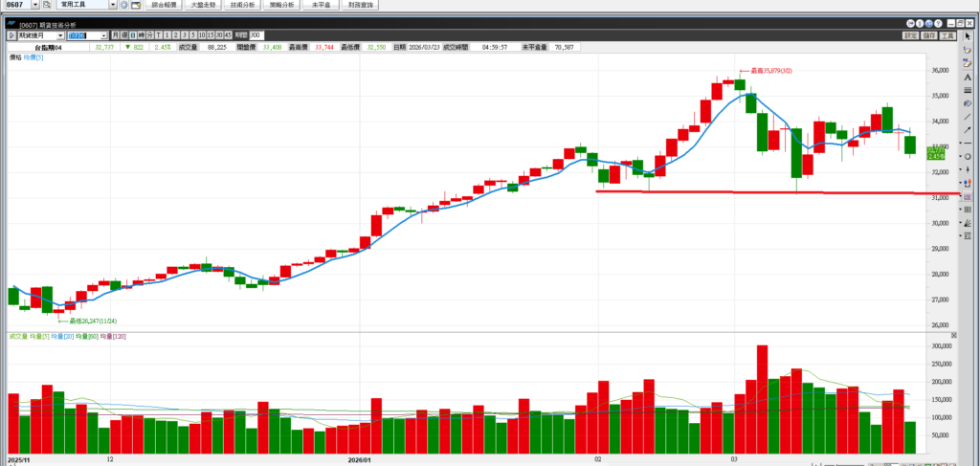Click the play arrow button beside 期貨換月
This screenshot has height=466, width=980.
click(11, 35)
